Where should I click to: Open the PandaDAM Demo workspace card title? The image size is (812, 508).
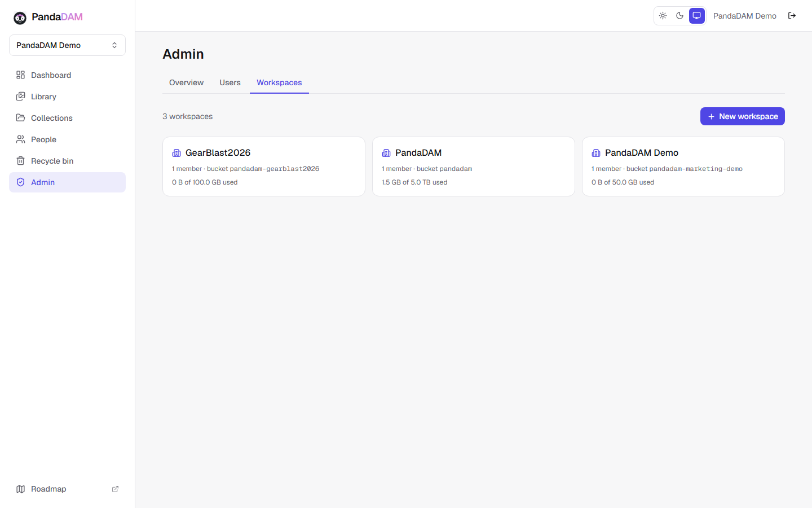pos(642,153)
